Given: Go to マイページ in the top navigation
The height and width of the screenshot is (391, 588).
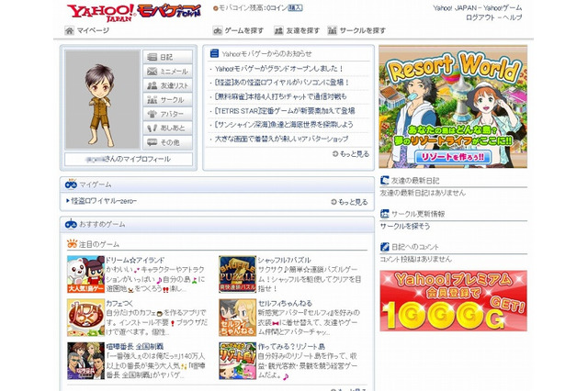Looking at the screenshot, I should coord(93,30).
